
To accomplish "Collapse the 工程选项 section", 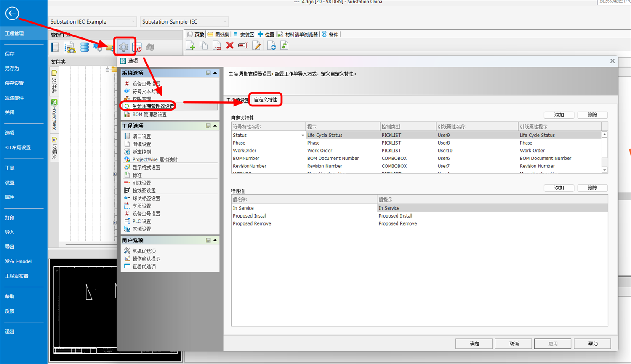I will point(215,126).
